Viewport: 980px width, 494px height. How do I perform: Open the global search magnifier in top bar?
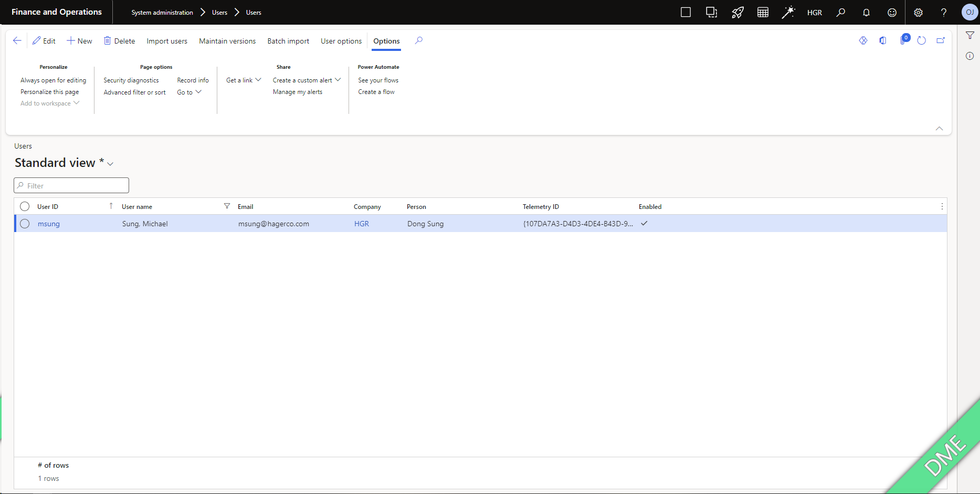[x=841, y=12]
